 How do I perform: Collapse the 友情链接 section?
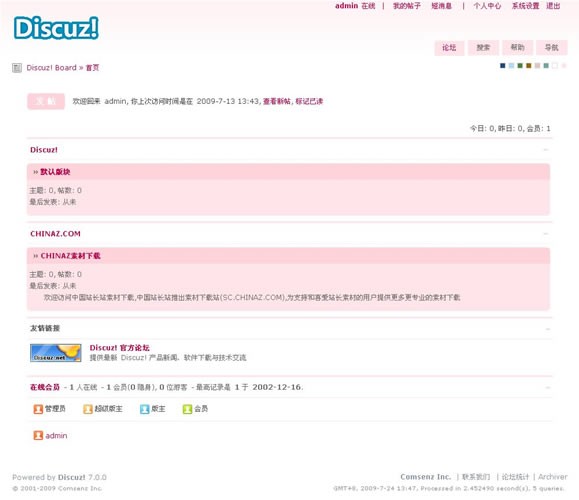click(548, 329)
